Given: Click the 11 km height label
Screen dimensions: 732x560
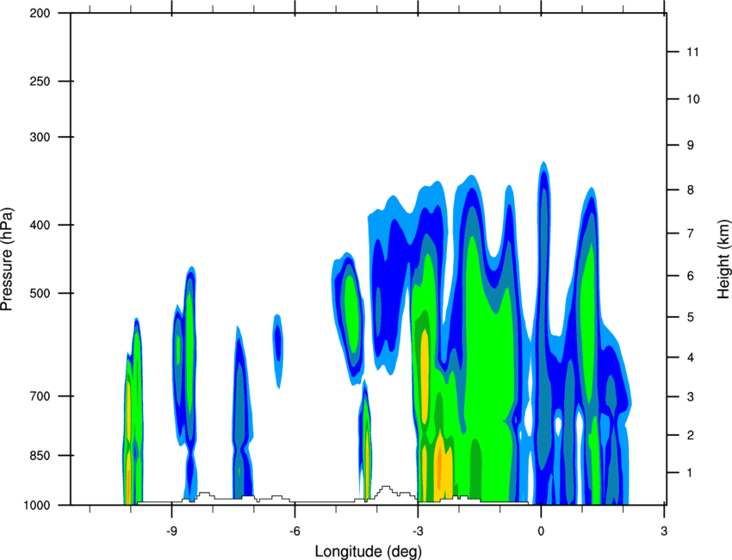Looking at the screenshot, I should 692,52.
